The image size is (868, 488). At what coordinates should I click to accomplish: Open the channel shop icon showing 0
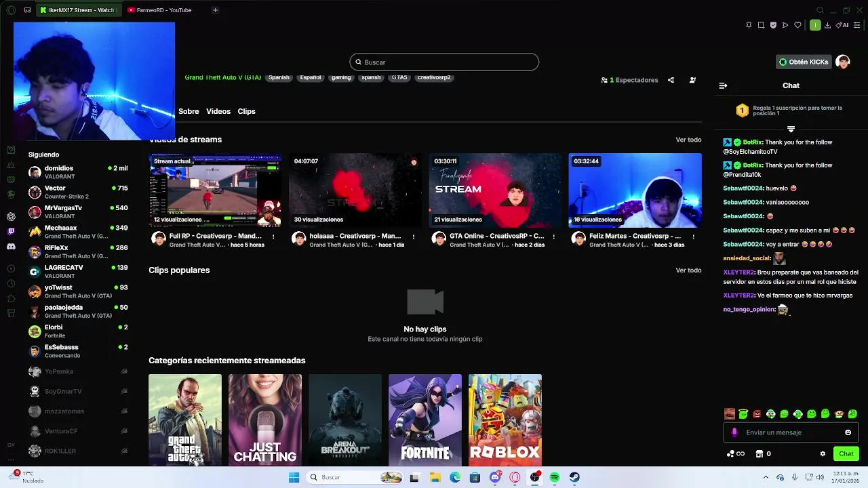764,453
